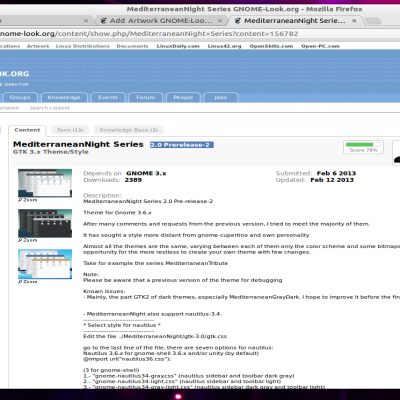This screenshot has width=400, height=400.
Task: Click the search content link
Action: (50, 108)
